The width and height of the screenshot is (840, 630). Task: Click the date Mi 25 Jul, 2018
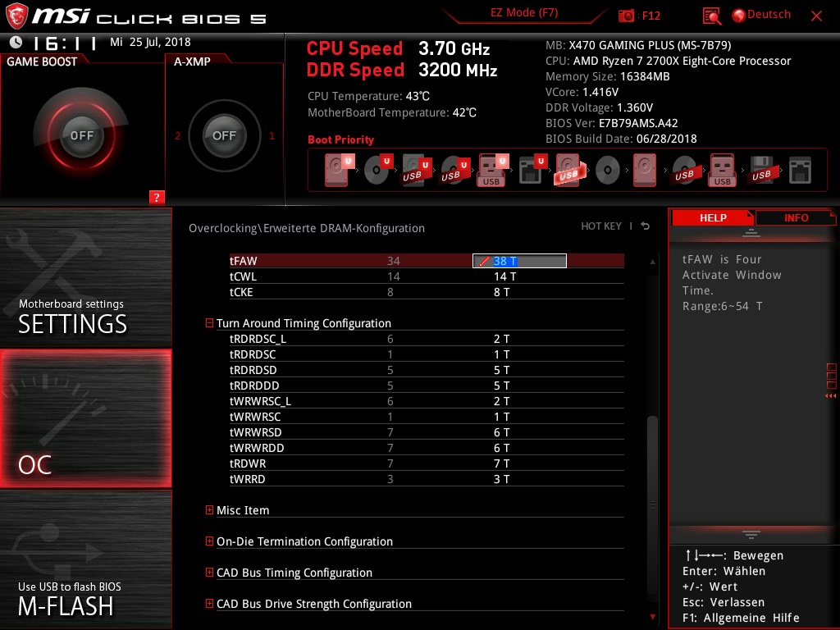[150, 42]
